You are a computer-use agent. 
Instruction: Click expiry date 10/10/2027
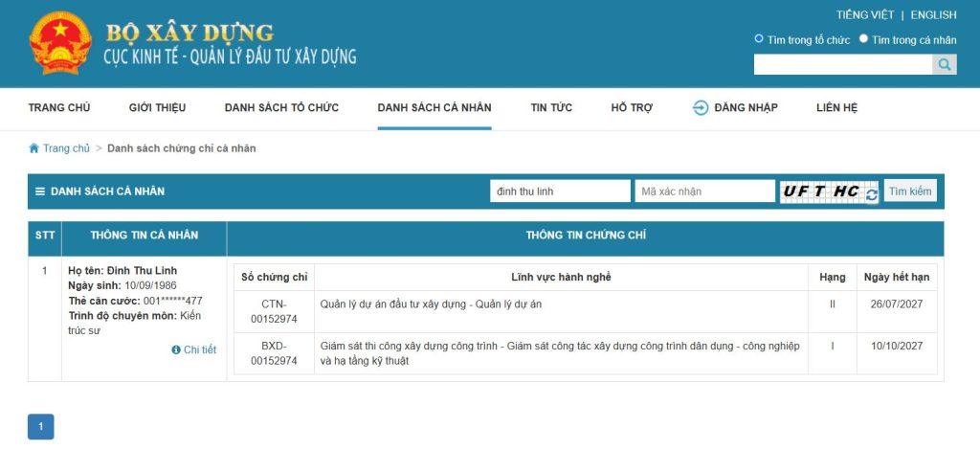tap(897, 346)
